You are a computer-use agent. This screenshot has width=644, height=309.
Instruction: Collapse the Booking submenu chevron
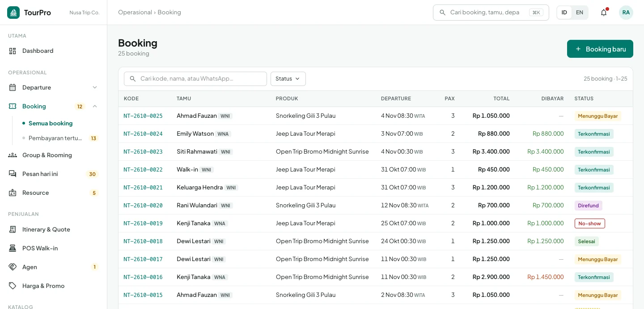(95, 107)
